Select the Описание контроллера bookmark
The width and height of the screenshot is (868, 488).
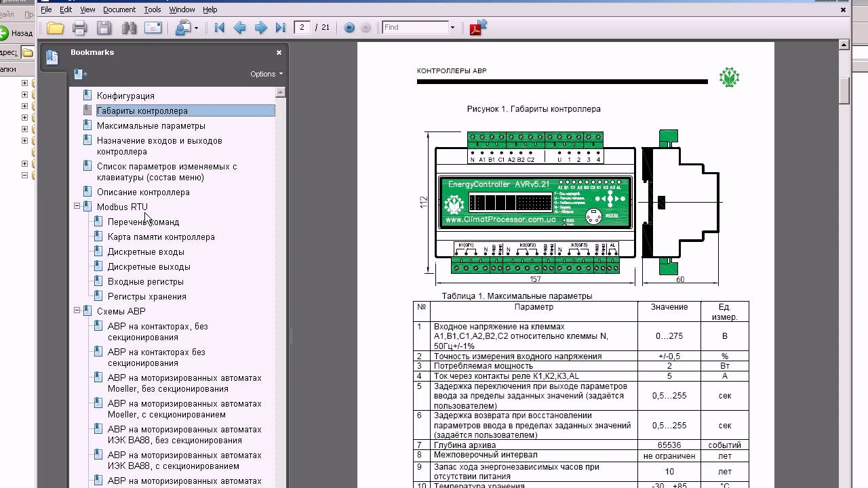pyautogui.click(x=143, y=192)
